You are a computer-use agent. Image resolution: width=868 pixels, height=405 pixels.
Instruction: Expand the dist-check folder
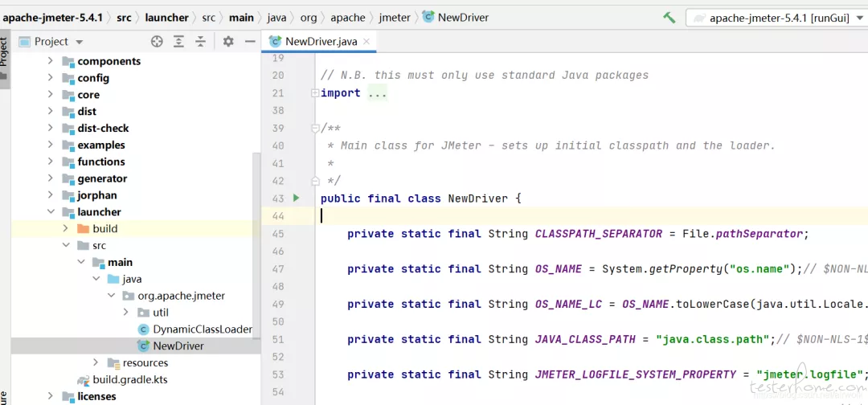51,128
